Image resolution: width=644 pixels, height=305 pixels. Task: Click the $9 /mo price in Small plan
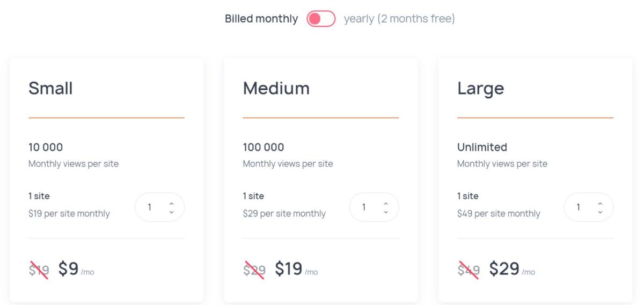click(x=76, y=269)
